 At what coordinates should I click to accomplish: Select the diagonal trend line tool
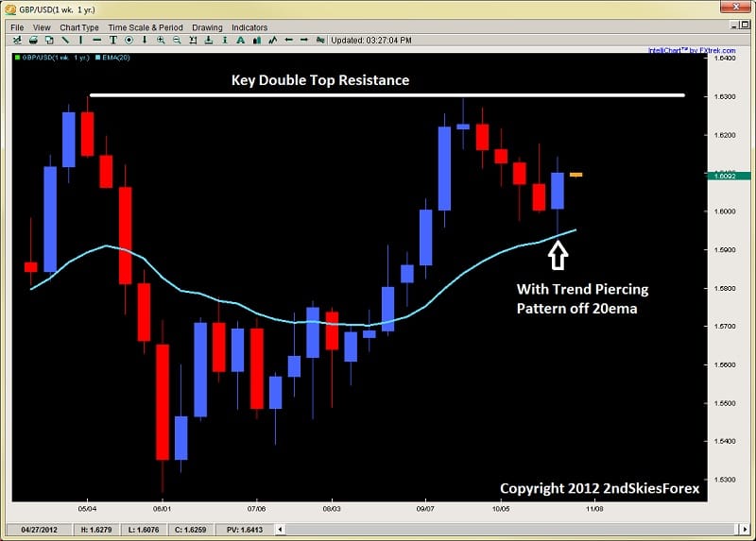[x=65, y=41]
